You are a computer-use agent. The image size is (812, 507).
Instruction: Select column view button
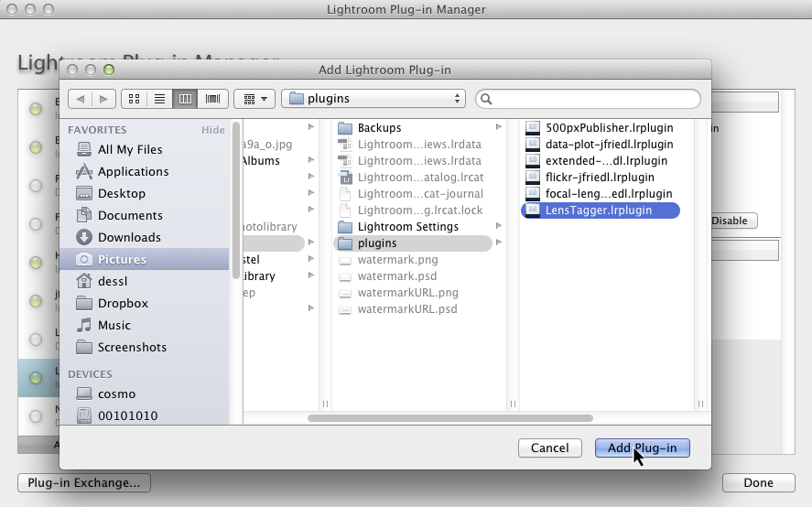186,99
